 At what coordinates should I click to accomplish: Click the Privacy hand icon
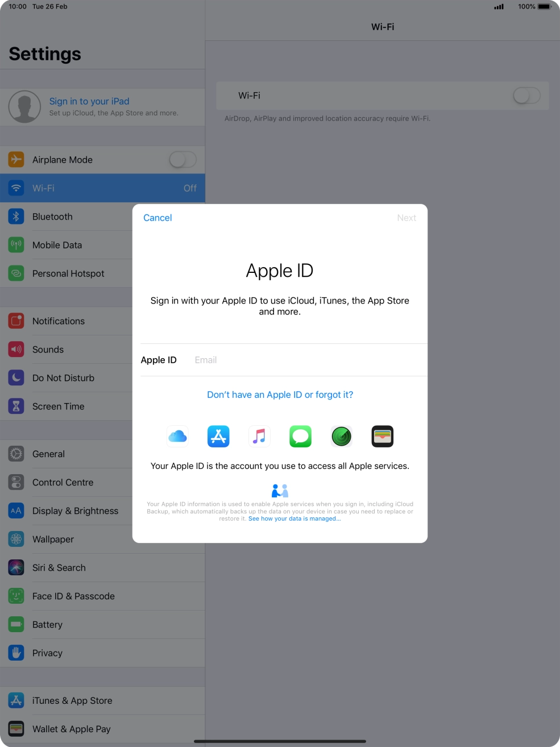click(16, 653)
